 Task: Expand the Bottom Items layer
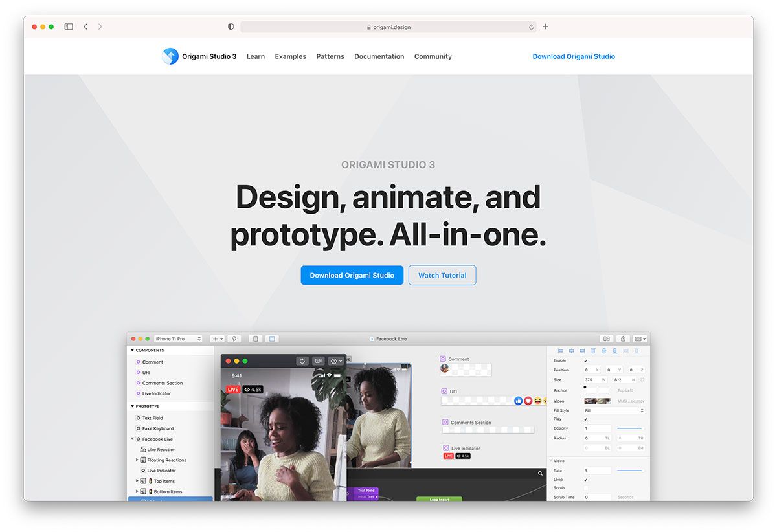pos(137,491)
